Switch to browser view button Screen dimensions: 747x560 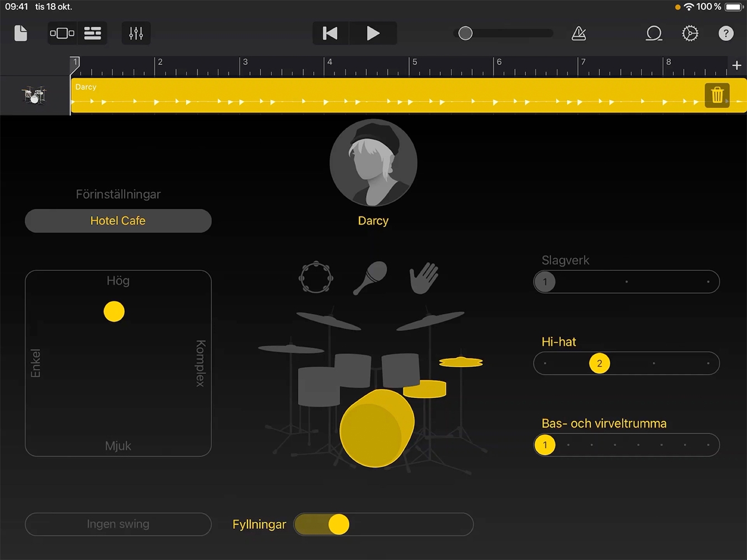62,33
